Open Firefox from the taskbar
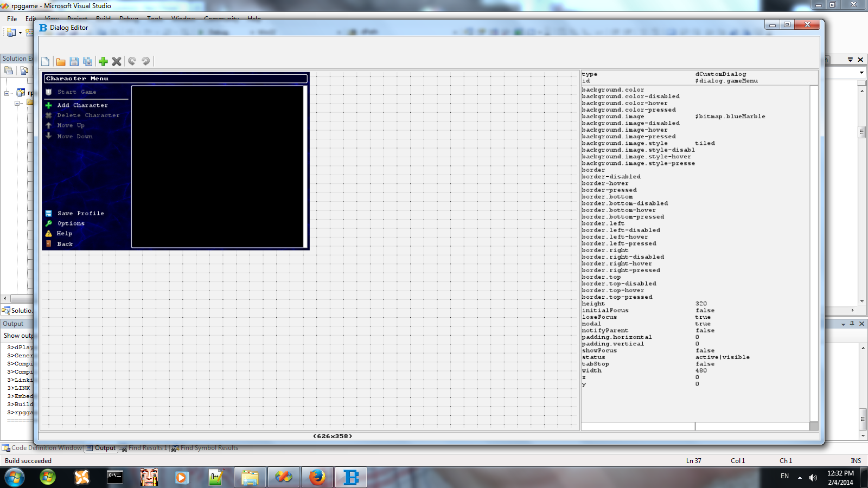This screenshot has height=488, width=868. pyautogui.click(x=317, y=477)
